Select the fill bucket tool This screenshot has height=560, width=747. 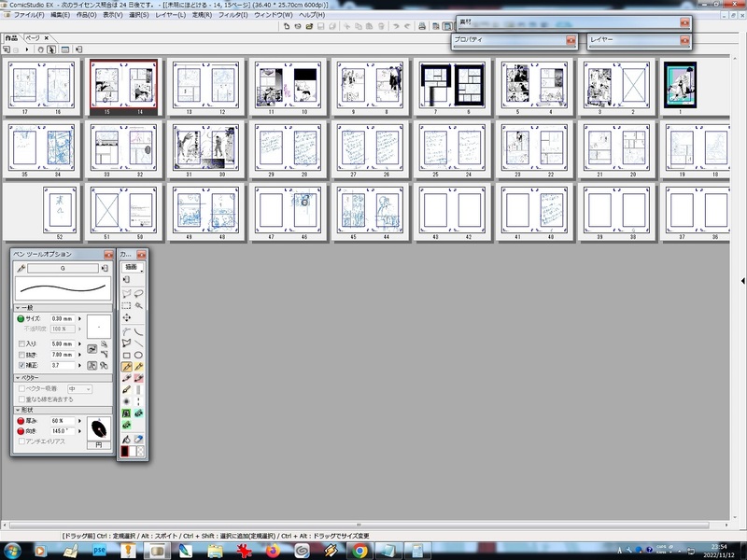coord(127,439)
